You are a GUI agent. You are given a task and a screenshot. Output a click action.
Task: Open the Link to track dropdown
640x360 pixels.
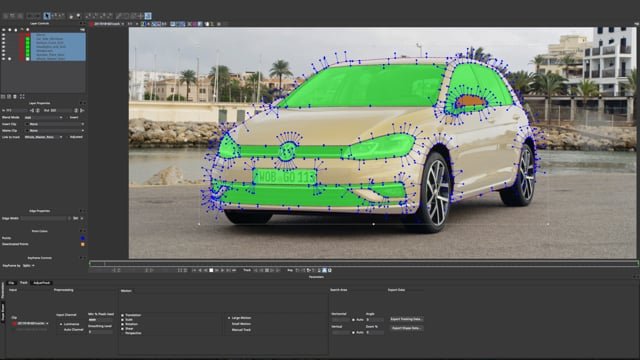click(x=44, y=137)
